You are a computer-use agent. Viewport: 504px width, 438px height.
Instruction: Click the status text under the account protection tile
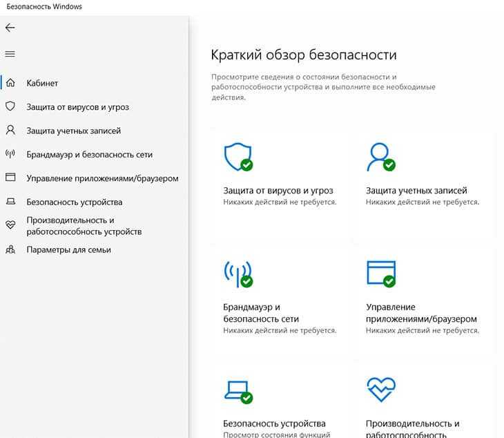point(423,202)
